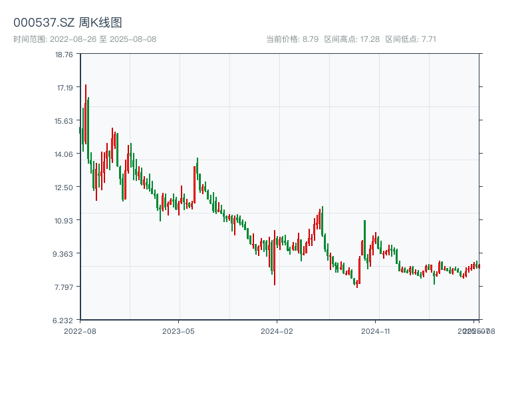Select the 6.232 bottom axis label
The width and height of the screenshot is (532, 399).
coord(65,321)
